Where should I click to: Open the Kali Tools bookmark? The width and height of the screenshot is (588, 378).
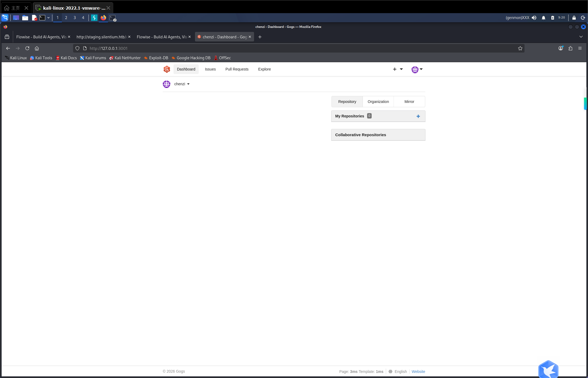[x=41, y=58]
